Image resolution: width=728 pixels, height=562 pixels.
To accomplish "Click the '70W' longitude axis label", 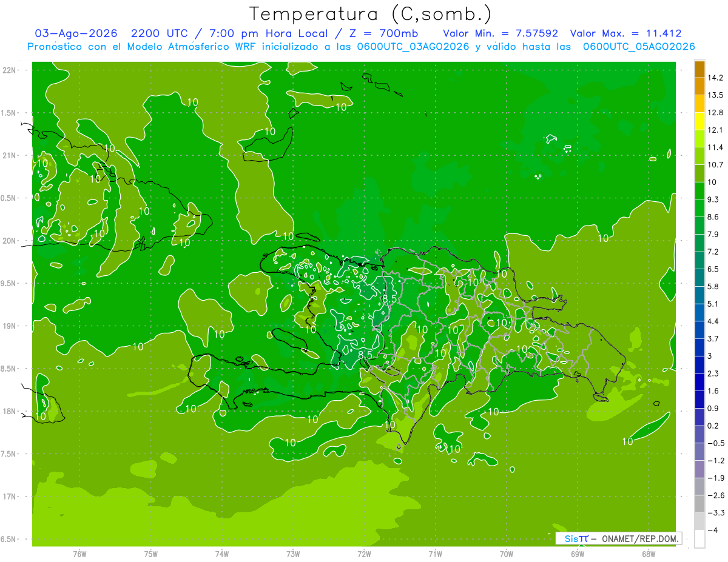I will tap(507, 554).
